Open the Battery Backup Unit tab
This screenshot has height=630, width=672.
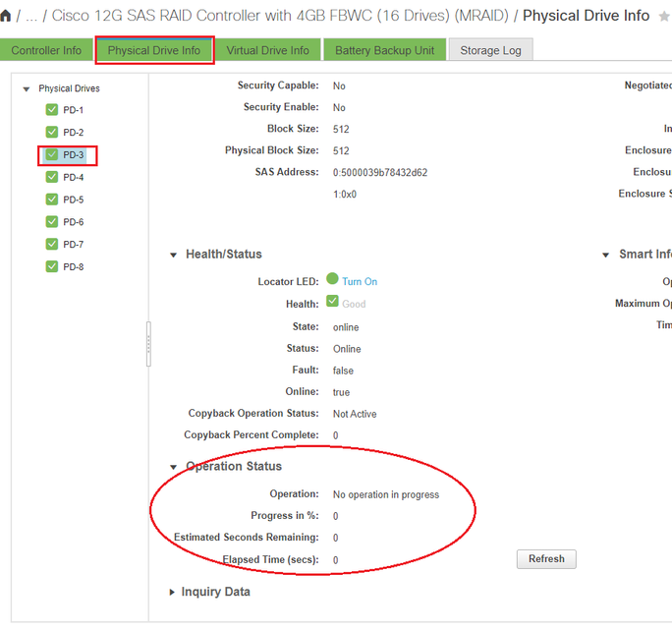385,50
